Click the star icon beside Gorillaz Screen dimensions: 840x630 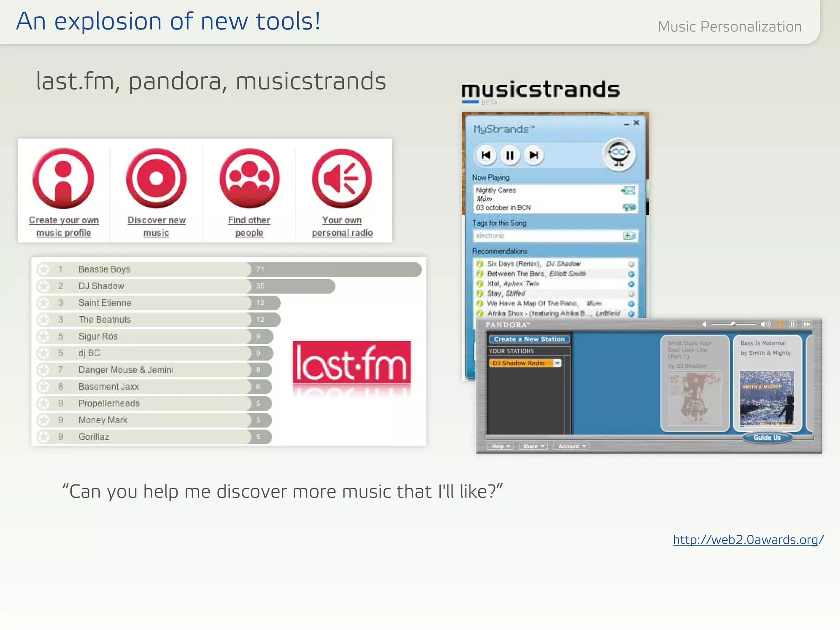click(x=43, y=437)
